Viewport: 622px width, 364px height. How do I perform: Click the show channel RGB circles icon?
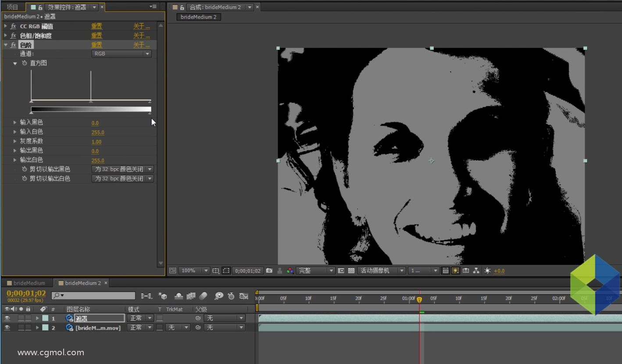coord(290,271)
